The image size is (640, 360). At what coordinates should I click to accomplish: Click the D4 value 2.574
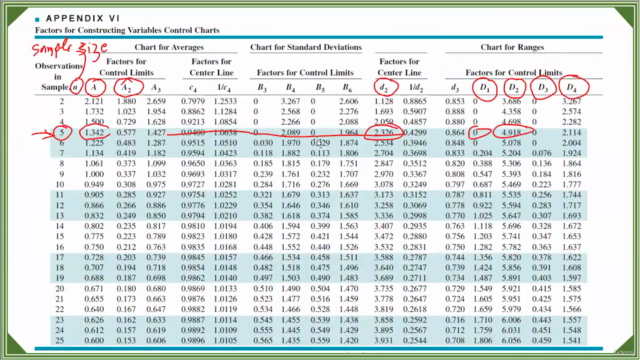click(571, 112)
